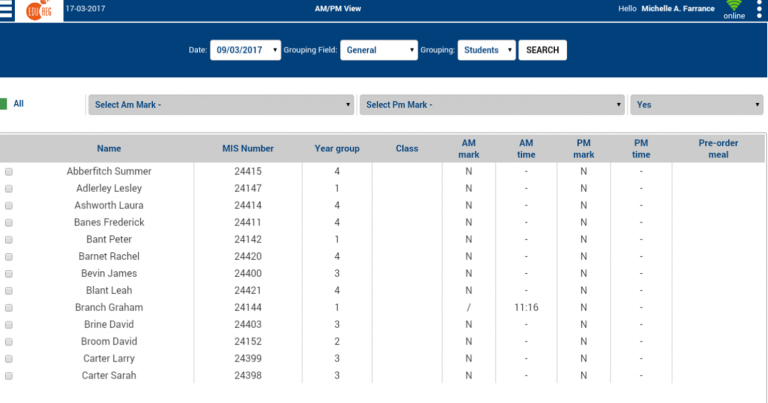Click the green All indicator square
The image size is (768, 403).
(3, 103)
